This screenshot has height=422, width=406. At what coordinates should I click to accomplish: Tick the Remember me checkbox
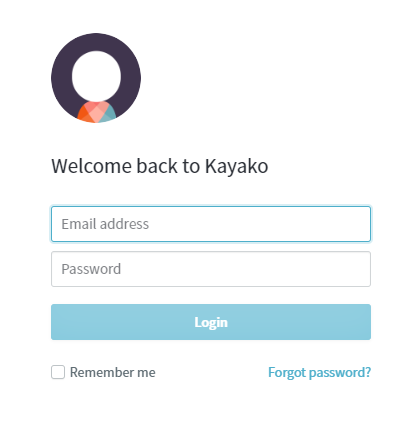58,372
